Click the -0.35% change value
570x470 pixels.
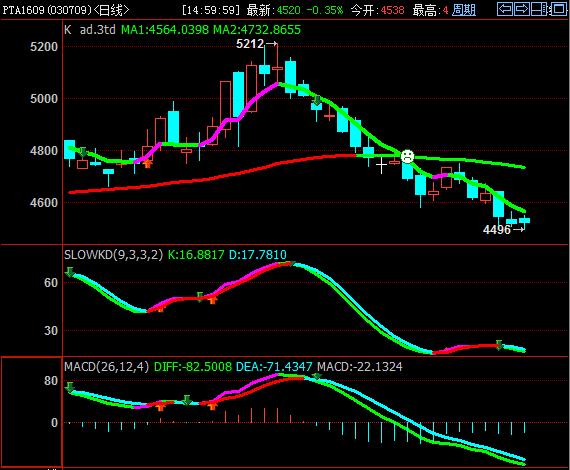coord(325,10)
